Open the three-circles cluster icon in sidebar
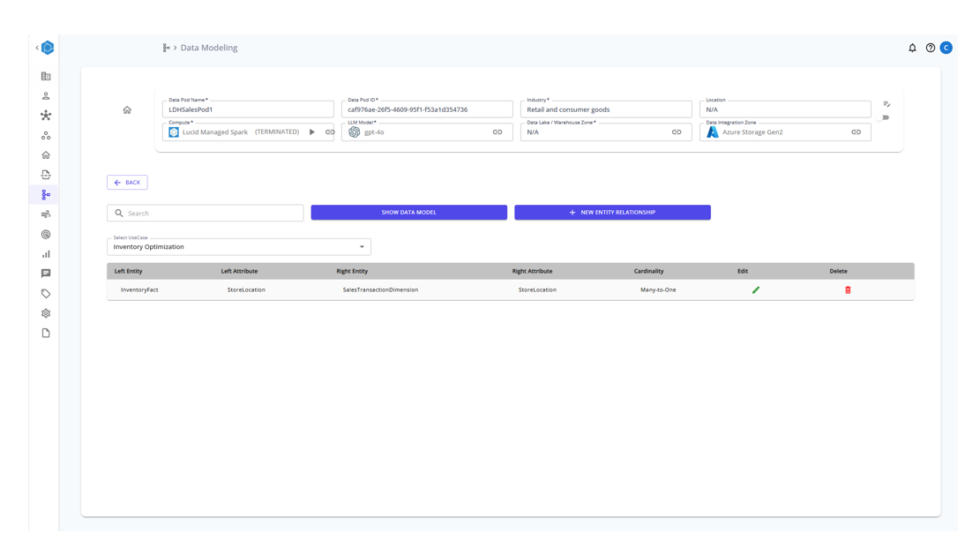The image size is (980, 556). tap(46, 136)
